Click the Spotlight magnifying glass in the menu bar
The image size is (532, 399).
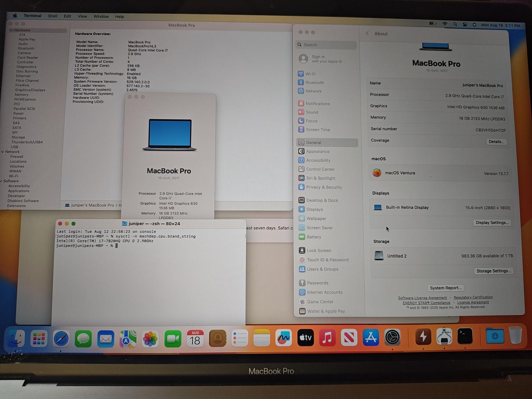tap(455, 24)
